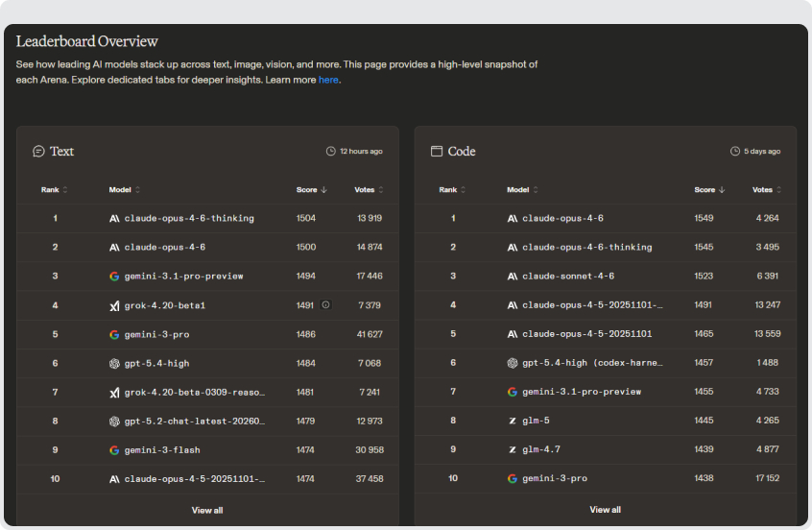Click Anthropic logo of claude-opus-4-6-thinking in Text
This screenshot has height=530, width=812.
[114, 219]
